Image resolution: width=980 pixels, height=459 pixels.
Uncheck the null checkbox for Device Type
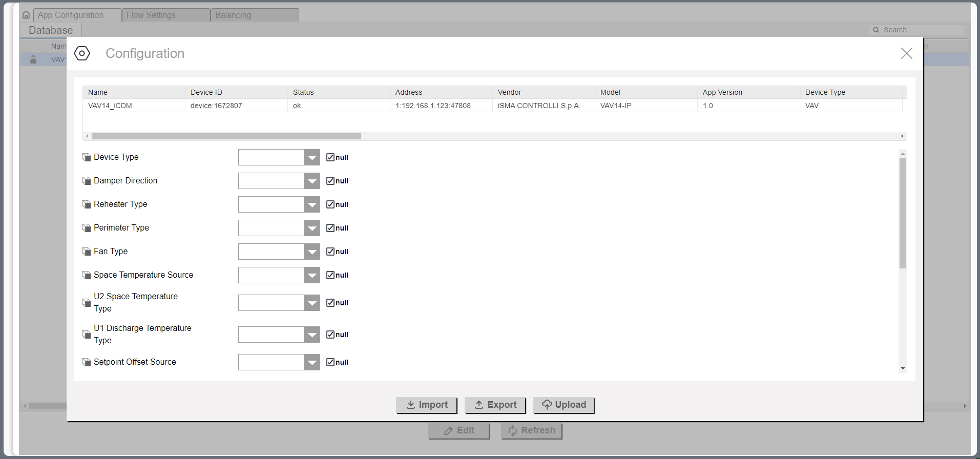(330, 157)
